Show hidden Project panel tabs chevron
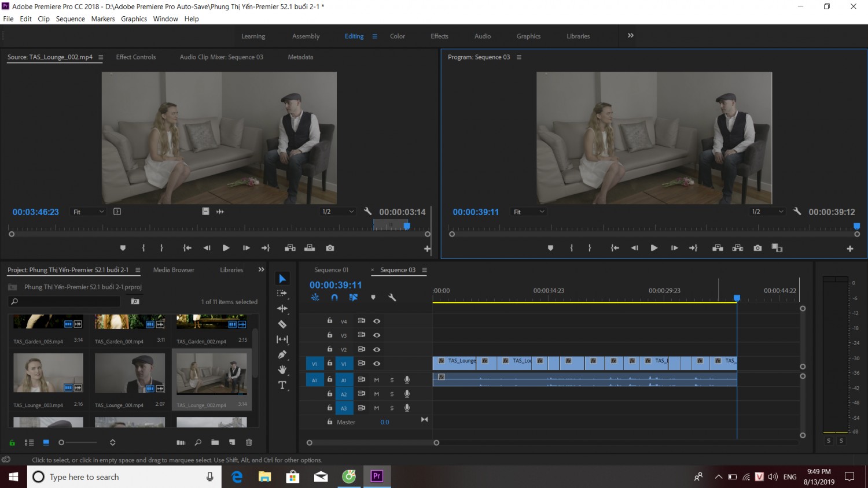 (261, 269)
